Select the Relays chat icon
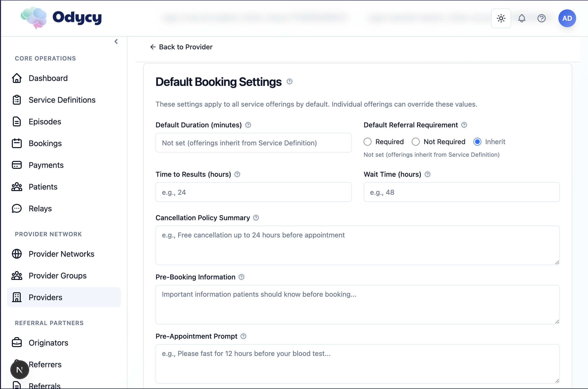The image size is (588, 389). tap(16, 208)
